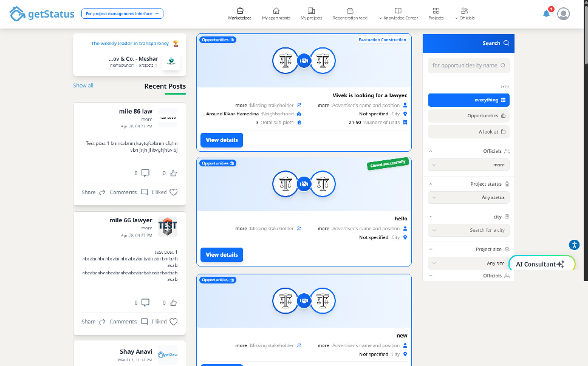Click the TEST avatar on mile 66 lawyer post

pos(167,226)
